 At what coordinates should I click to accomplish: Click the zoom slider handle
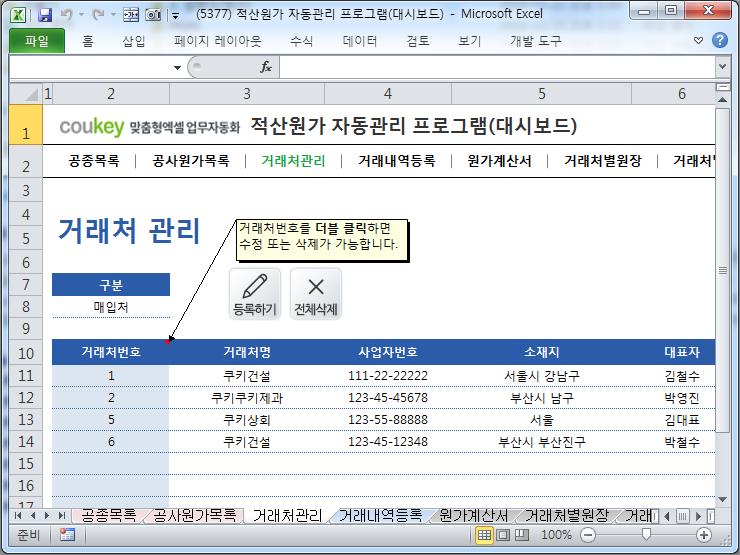click(x=646, y=534)
